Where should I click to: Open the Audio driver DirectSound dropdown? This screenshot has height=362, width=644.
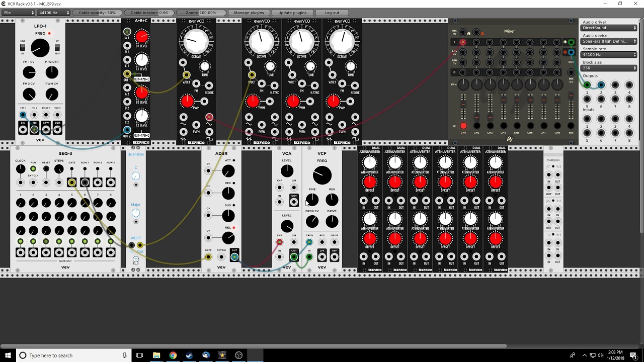click(609, 28)
